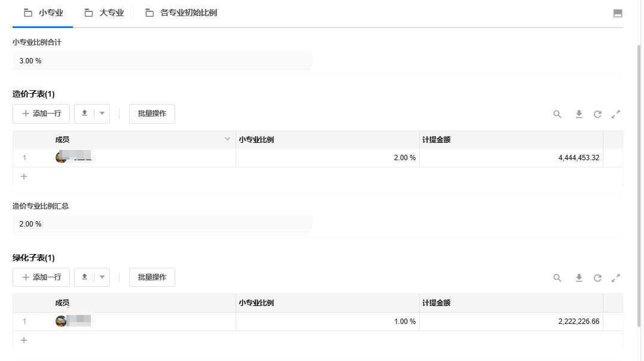Refresh the 造价子表 table
The image size is (644, 361).
(597, 114)
